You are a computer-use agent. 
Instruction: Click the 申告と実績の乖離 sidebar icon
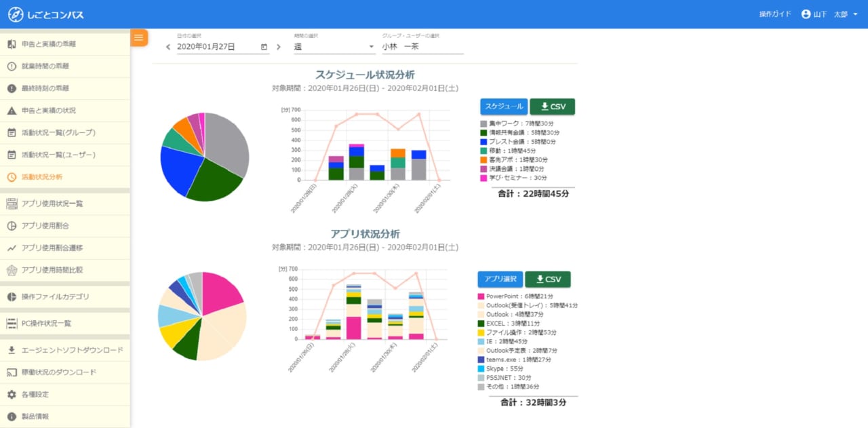pos(12,44)
